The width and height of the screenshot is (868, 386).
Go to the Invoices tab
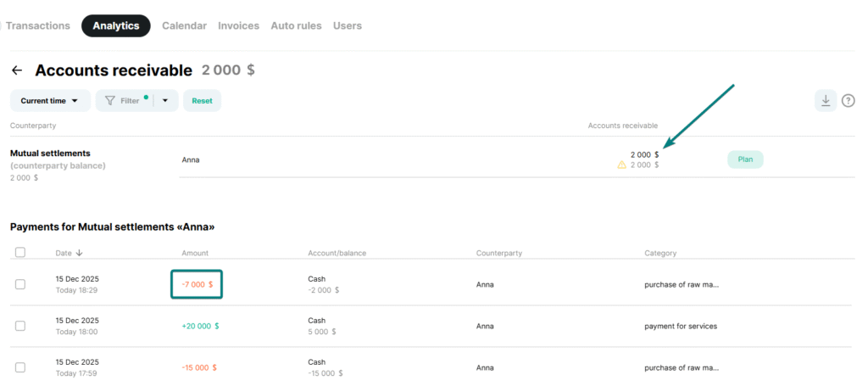238,25
